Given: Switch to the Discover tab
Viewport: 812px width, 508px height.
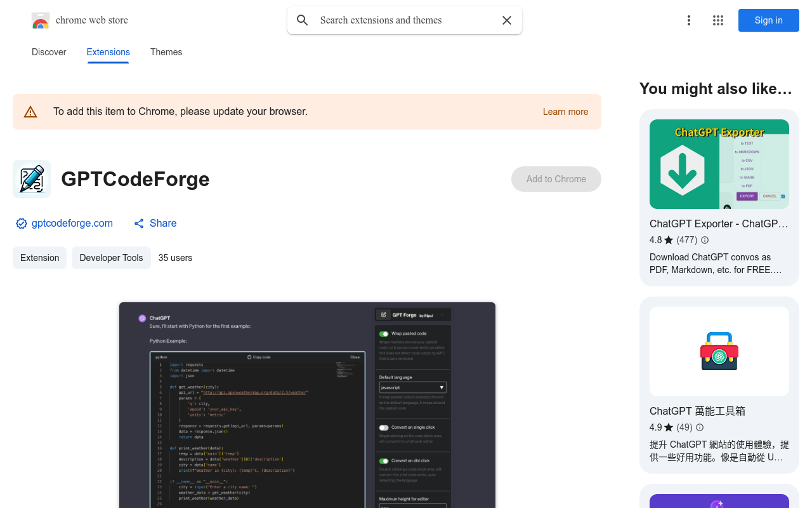Looking at the screenshot, I should coord(49,52).
